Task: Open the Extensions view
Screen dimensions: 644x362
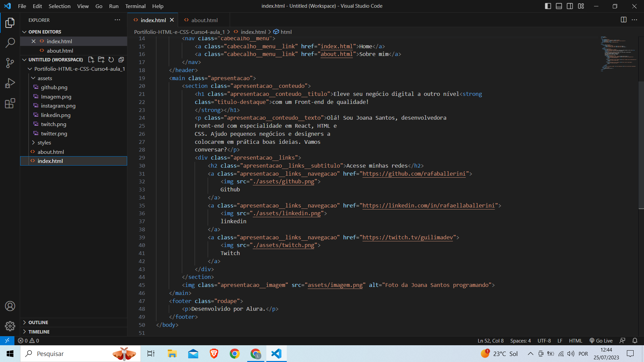Action: point(10,103)
